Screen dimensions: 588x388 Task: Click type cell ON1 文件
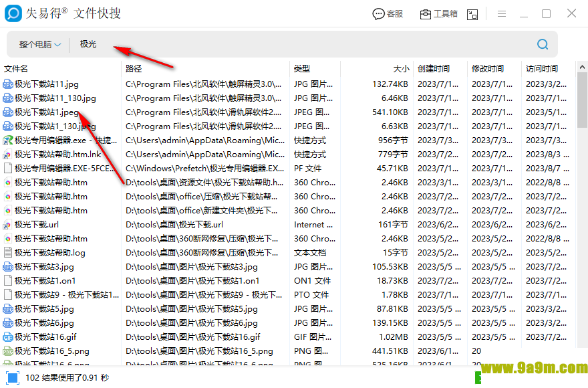(x=313, y=281)
